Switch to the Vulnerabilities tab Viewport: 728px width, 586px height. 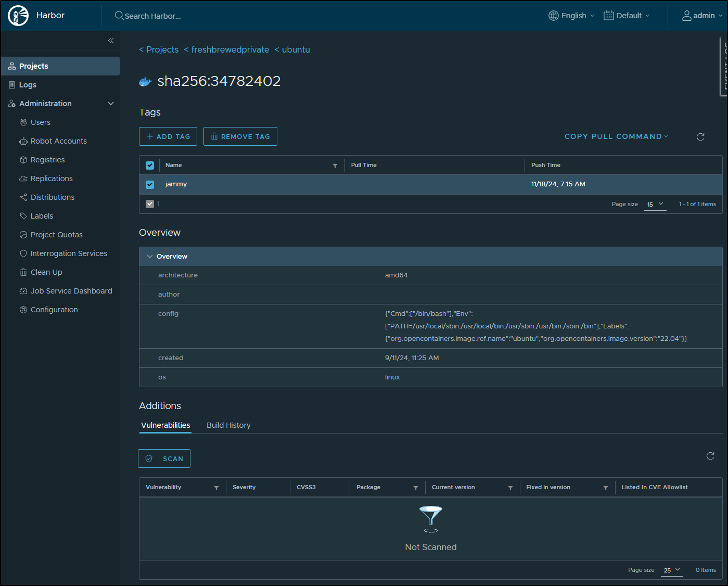(165, 425)
